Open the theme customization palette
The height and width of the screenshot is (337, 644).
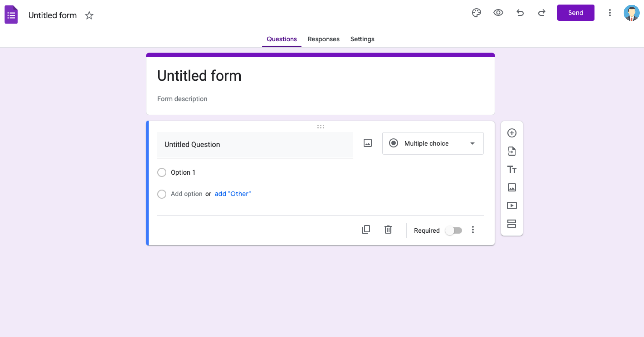(x=477, y=13)
